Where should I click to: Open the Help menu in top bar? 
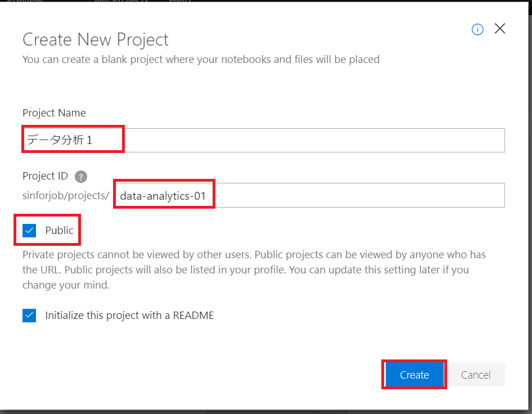pyautogui.click(x=180, y=2)
